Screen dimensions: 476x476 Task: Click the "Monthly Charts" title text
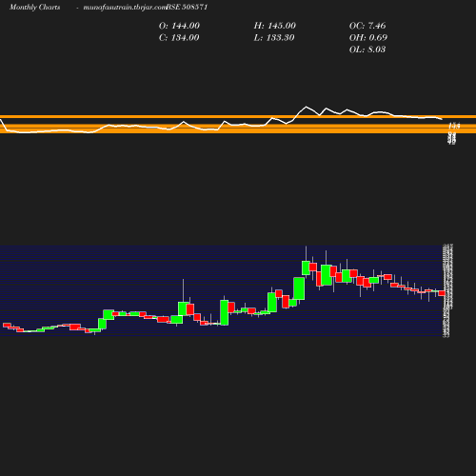[35, 8]
